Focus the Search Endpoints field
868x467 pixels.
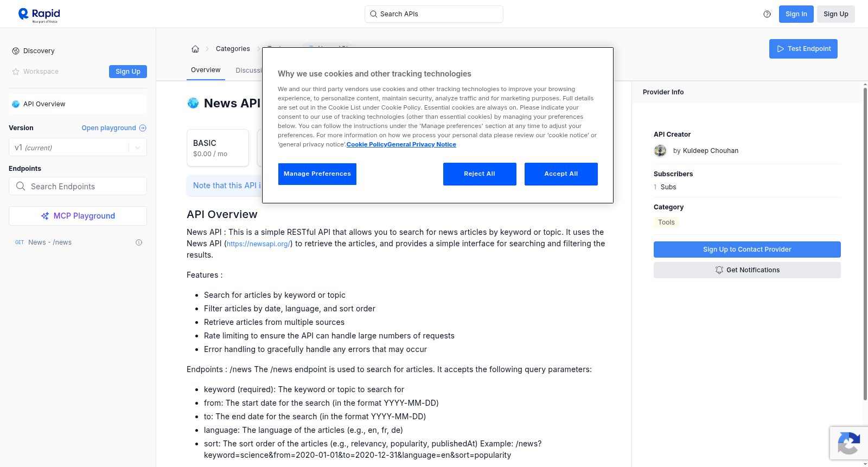(x=78, y=186)
